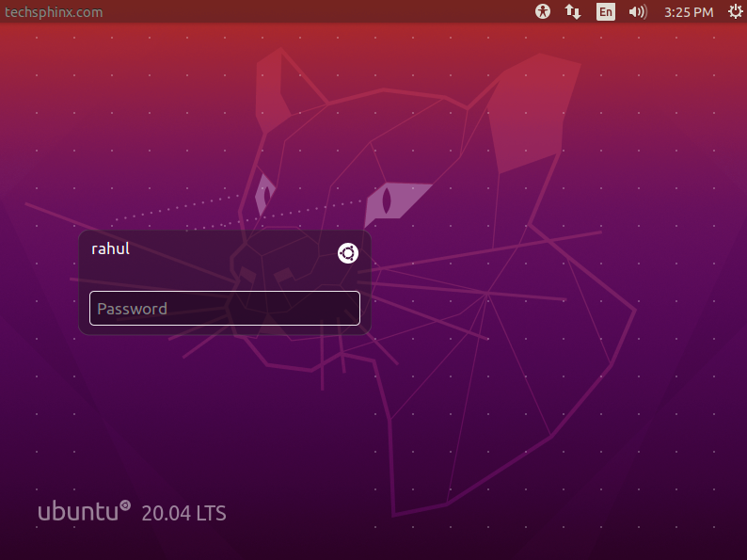This screenshot has height=560, width=747.
Task: Choose desktop session via Ubuntu logo badge
Action: tap(348, 253)
